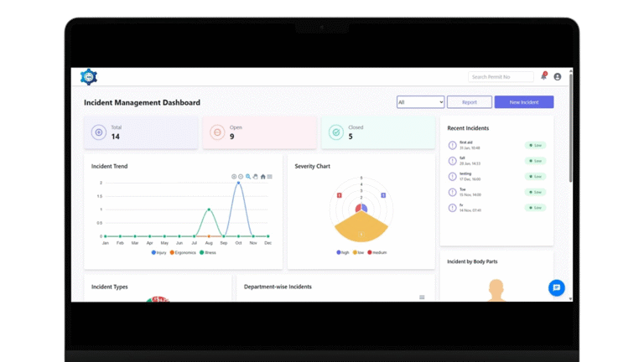Toggle medium severity in Severity Chart legend
The width and height of the screenshot is (644, 362).
(377, 252)
